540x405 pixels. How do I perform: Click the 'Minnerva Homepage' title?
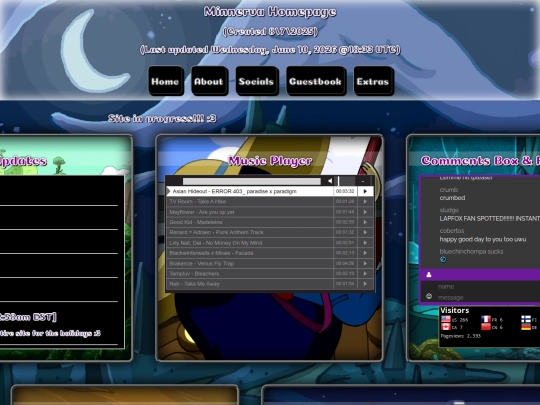point(270,12)
